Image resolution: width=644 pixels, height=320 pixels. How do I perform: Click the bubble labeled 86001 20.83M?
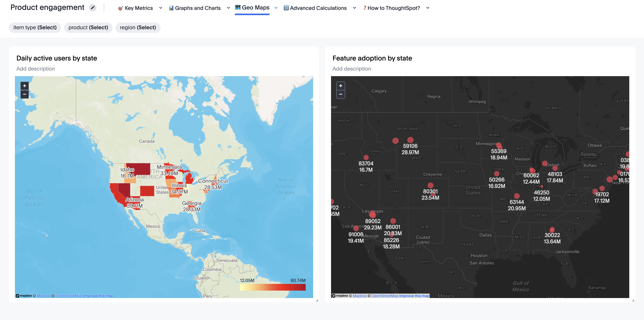[393, 221]
